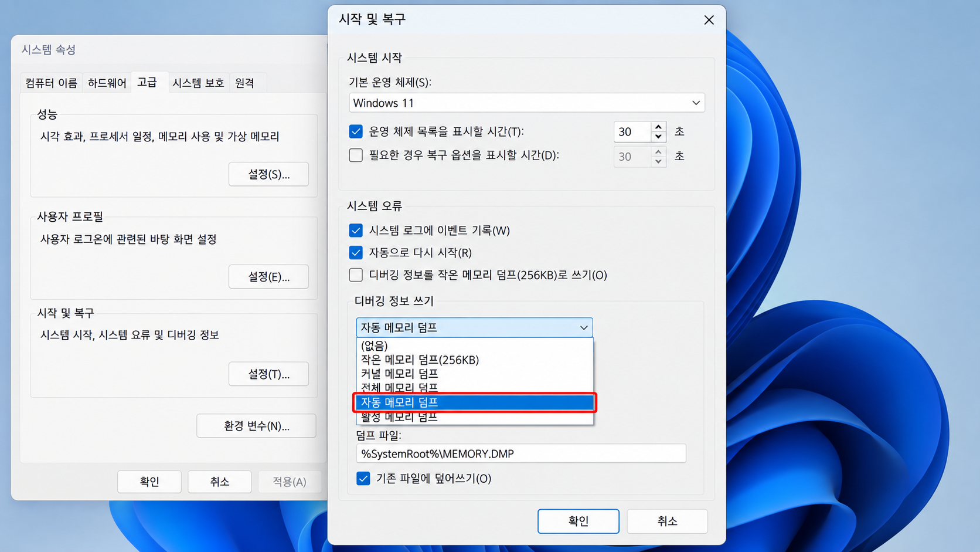
Task: Enable 작은 메모리 덤프(256KB)로 쓰기 checkbox
Action: [x=356, y=275]
